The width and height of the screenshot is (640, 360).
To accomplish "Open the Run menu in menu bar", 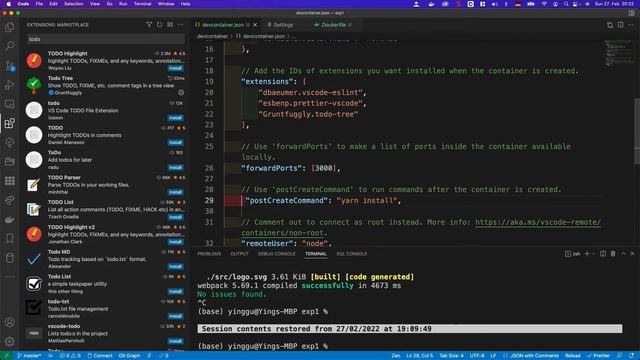I will (123, 4).
